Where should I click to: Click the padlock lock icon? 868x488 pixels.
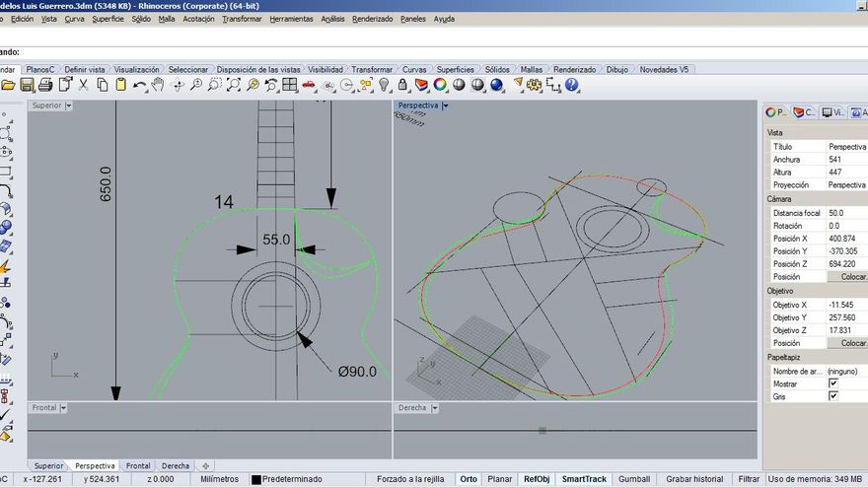(x=403, y=86)
